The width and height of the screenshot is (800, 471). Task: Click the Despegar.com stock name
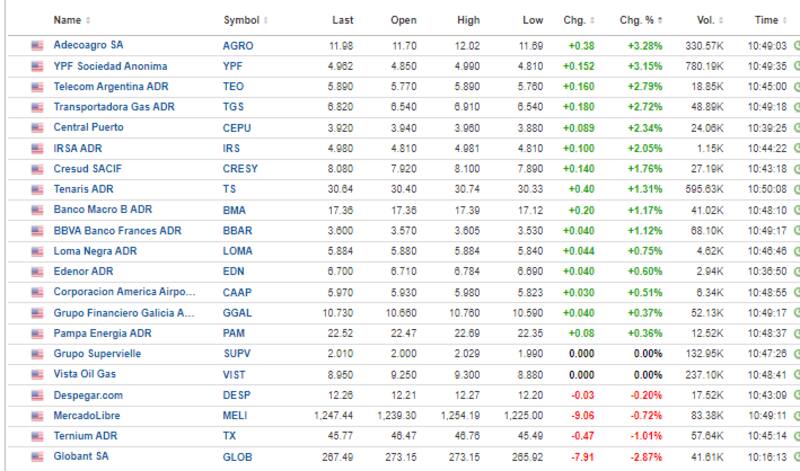pos(90,394)
